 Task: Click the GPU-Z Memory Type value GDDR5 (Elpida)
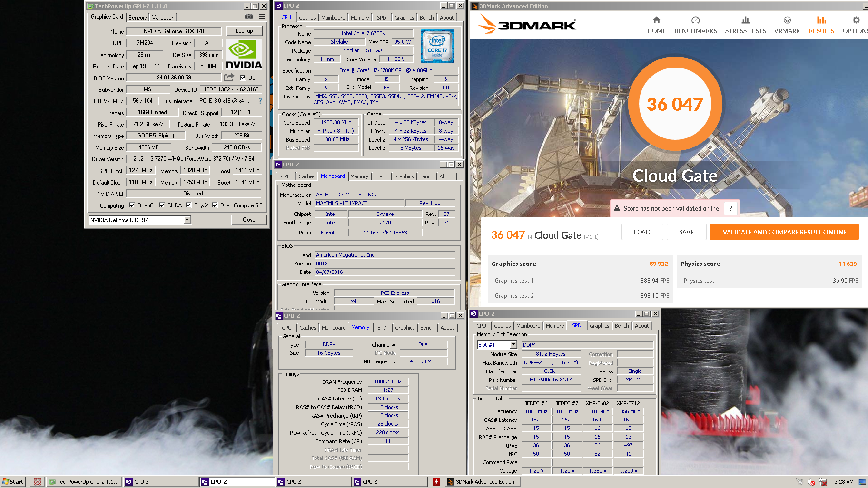156,136
